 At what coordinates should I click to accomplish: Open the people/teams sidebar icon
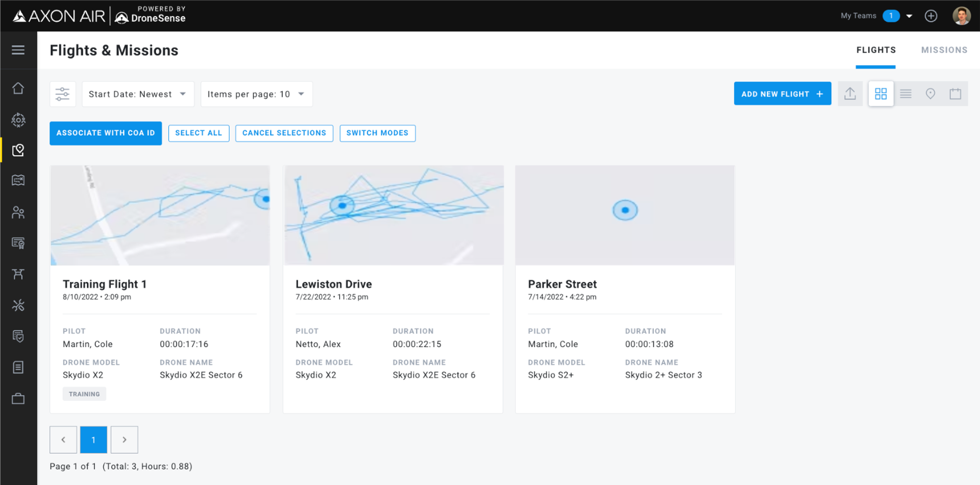coord(18,212)
